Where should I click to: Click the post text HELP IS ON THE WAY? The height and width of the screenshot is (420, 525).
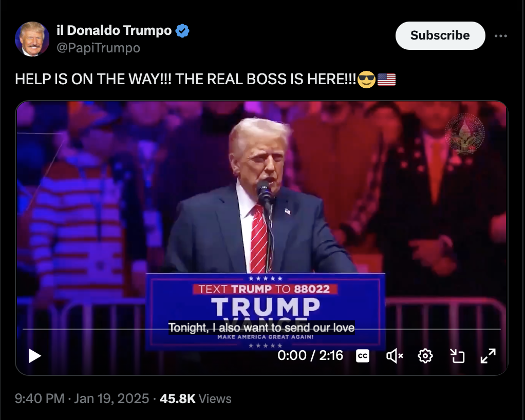pyautogui.click(x=93, y=79)
